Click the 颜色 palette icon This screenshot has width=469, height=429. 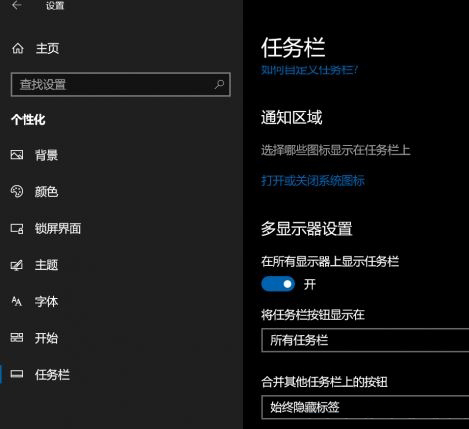click(17, 191)
